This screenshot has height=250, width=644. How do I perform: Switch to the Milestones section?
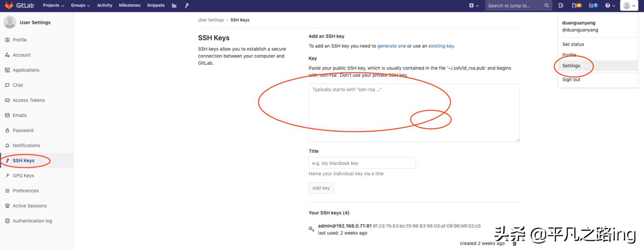tap(129, 5)
